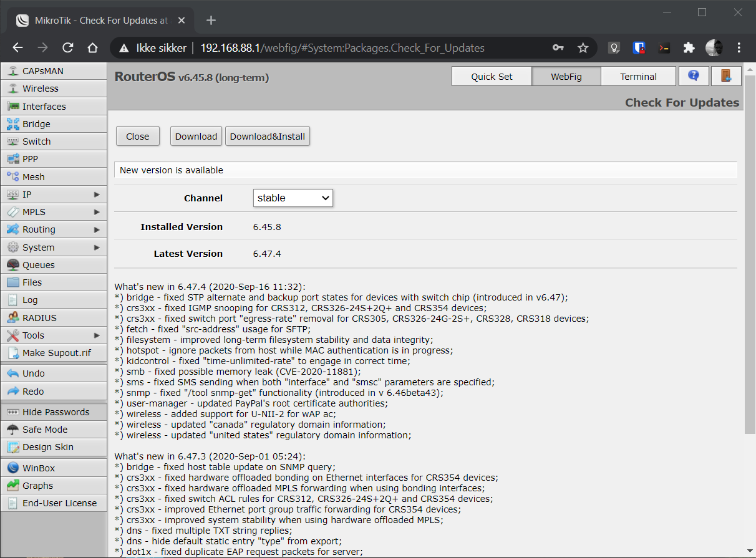756x558 pixels.
Task: Click the Latest Version value 6.47.4
Action: 267,254
